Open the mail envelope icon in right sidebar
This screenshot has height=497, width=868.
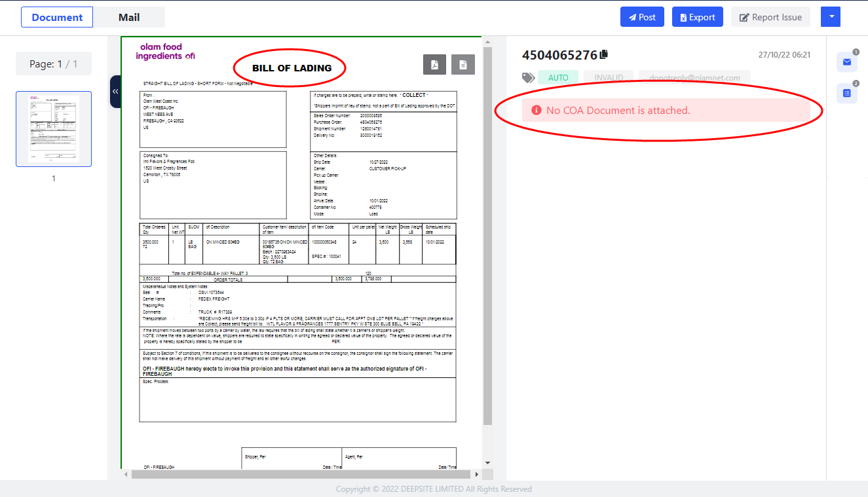coord(846,62)
